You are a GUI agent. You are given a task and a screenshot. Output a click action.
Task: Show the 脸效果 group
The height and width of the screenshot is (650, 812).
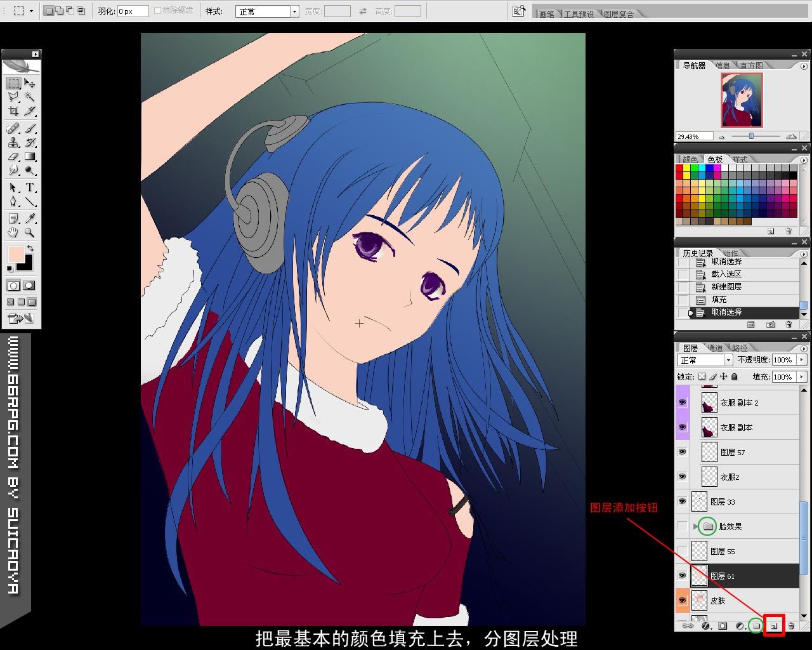pos(683,526)
